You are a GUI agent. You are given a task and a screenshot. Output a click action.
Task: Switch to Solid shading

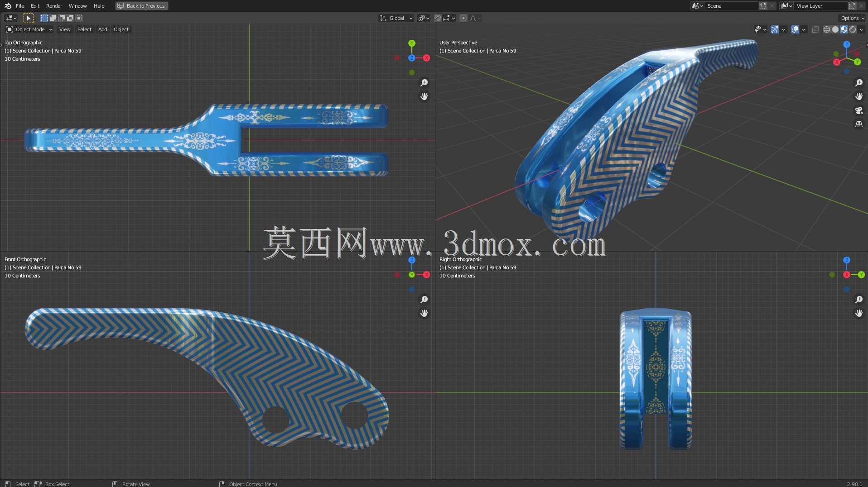[835, 29]
